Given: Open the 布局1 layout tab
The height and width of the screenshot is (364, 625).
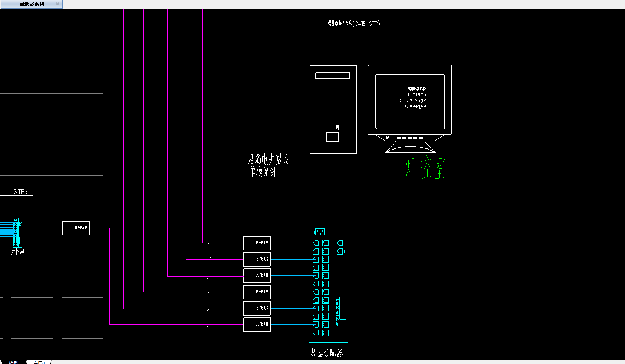Looking at the screenshot, I should pos(39,362).
